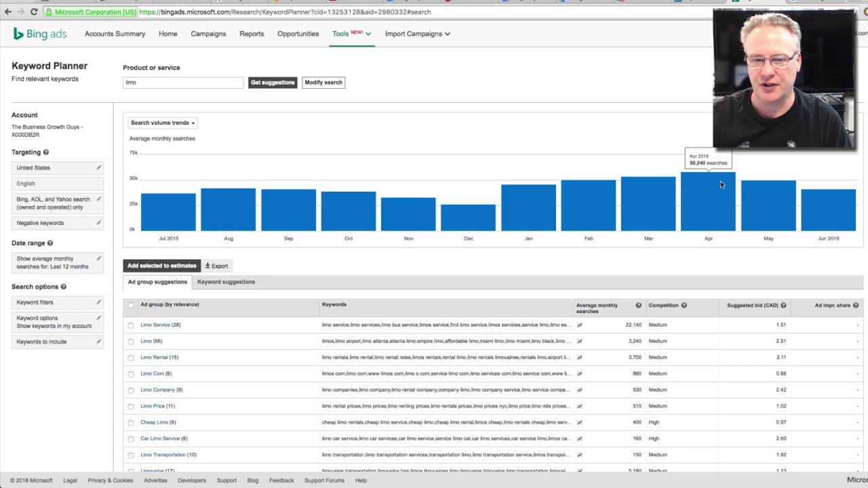Open Suggested bid help icon

(783, 305)
